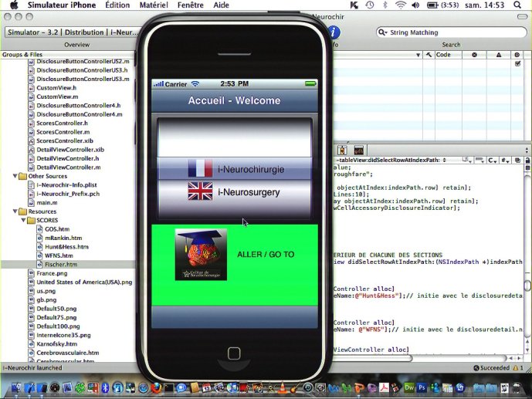Collapse the Resources group
The width and height of the screenshot is (532, 399).
pos(15,211)
